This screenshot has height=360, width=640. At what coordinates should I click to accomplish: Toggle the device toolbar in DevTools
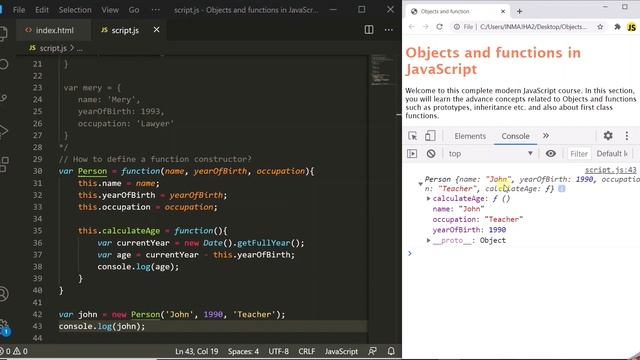coord(430,136)
